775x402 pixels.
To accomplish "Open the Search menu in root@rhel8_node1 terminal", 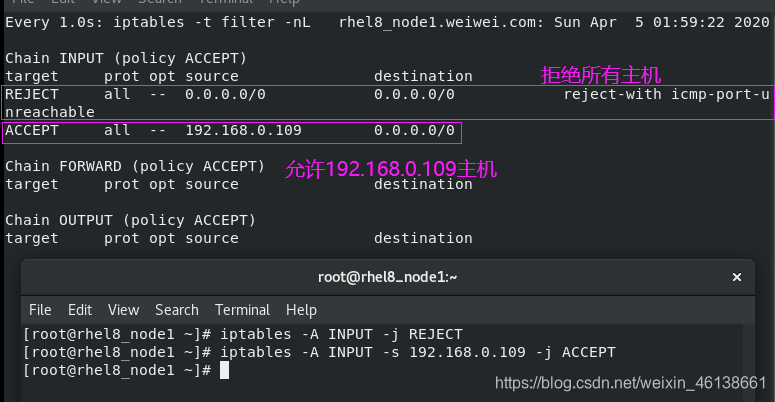I will (176, 310).
